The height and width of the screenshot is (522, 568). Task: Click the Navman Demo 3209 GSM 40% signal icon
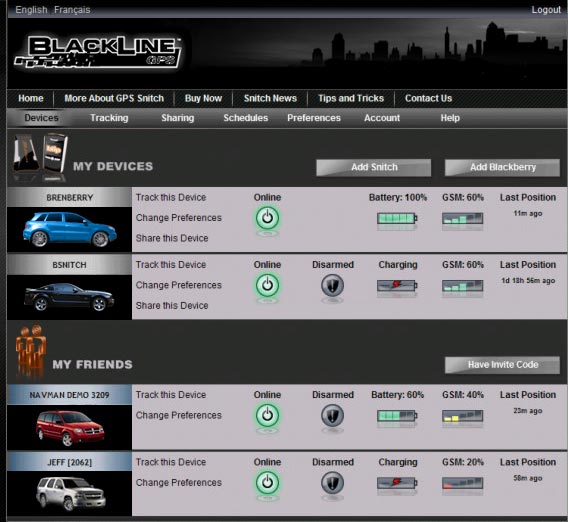click(463, 415)
